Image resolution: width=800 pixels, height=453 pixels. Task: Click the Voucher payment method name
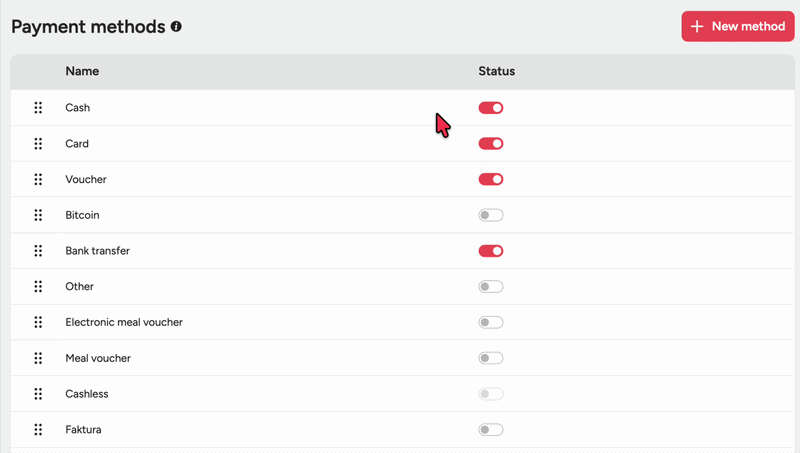coord(86,180)
